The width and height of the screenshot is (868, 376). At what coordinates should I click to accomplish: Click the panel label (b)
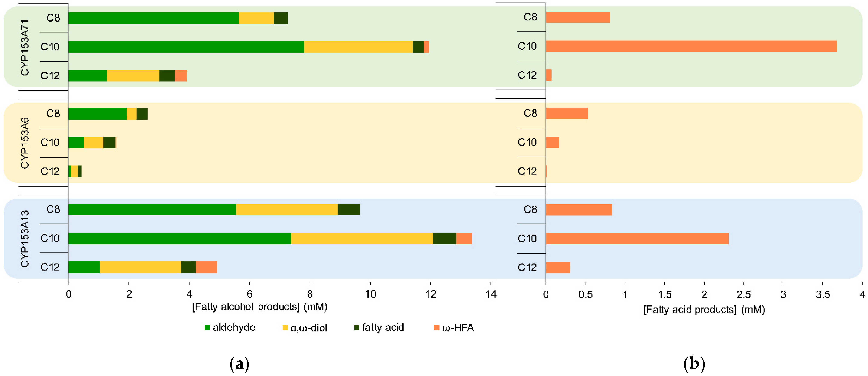click(x=694, y=364)
